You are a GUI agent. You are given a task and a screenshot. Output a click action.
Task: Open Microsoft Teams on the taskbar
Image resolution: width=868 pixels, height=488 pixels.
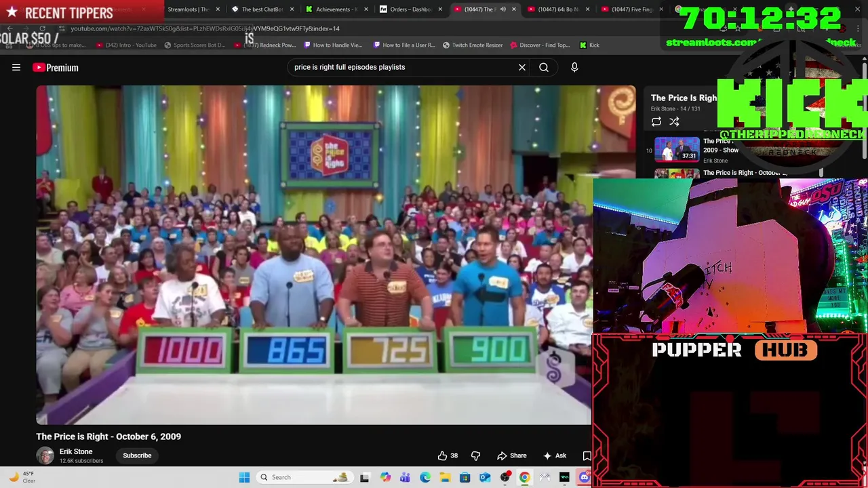pos(405,477)
